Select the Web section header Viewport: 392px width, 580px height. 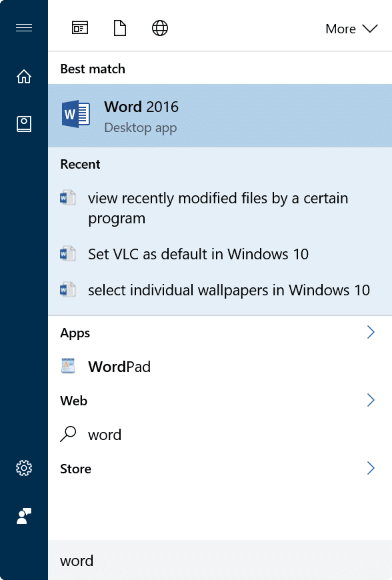coord(73,401)
